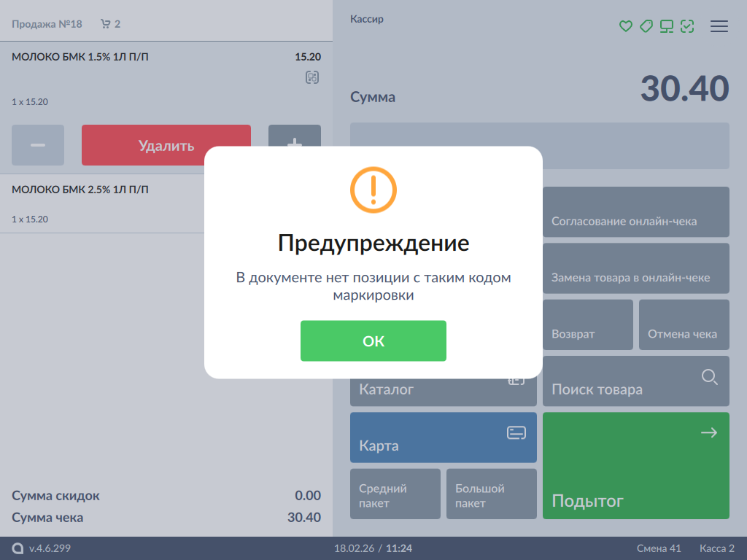747x560 pixels.
Task: Choose Карта payment button
Action: 443,437
